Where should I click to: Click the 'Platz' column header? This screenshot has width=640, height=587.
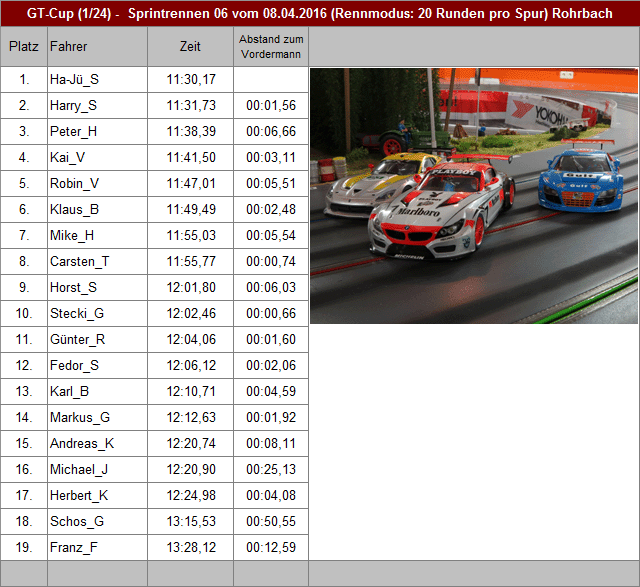(24, 47)
